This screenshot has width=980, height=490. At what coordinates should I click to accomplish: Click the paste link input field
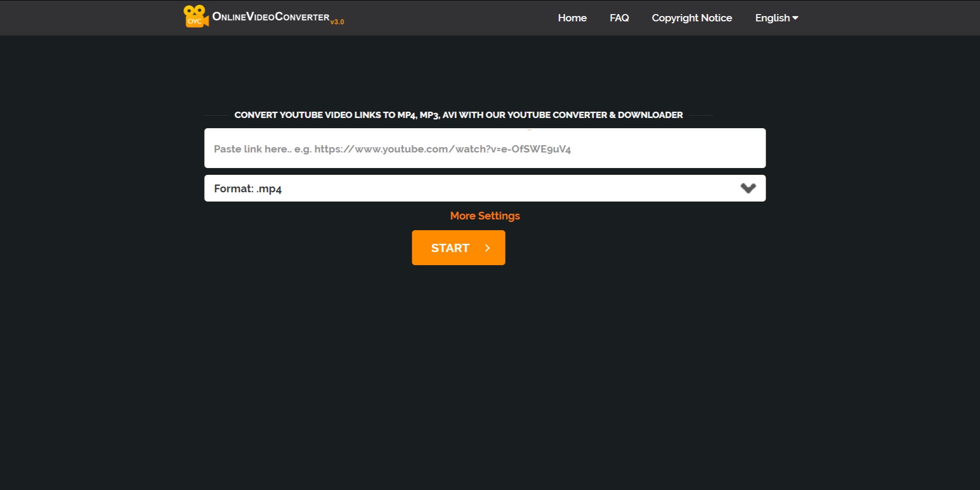tap(485, 148)
